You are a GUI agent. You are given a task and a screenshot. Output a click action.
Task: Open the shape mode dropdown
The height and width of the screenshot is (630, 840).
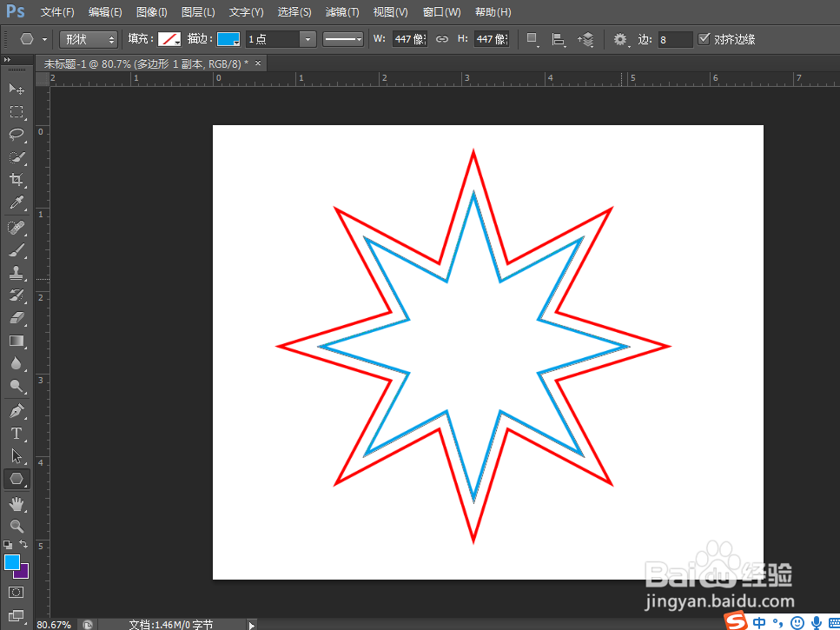[89, 39]
